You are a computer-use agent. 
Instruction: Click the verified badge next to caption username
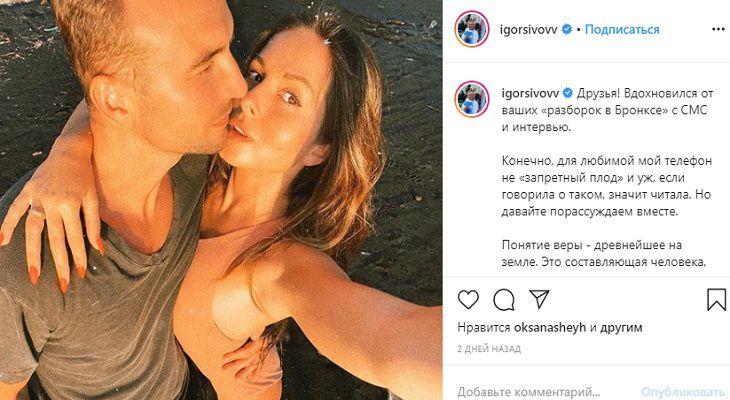pos(568,93)
